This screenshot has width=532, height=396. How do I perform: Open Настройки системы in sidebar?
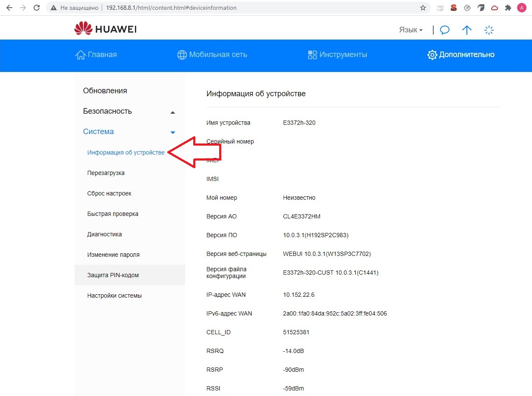[x=114, y=296]
